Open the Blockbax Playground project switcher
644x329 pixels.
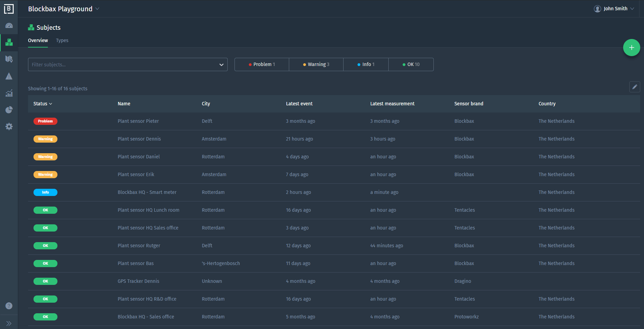point(64,9)
